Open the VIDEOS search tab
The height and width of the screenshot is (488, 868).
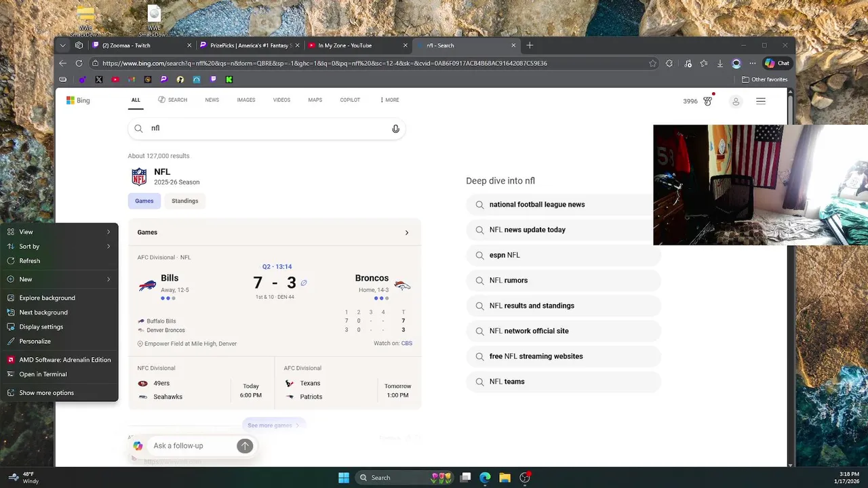pyautogui.click(x=281, y=100)
